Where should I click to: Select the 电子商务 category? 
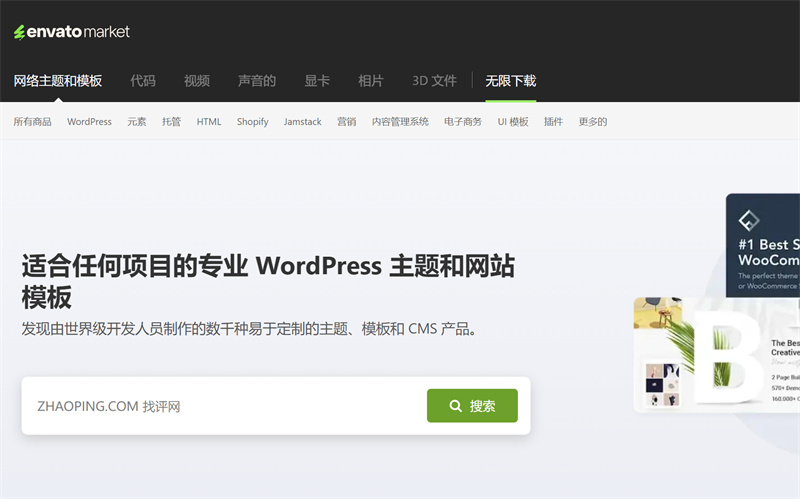click(x=463, y=121)
